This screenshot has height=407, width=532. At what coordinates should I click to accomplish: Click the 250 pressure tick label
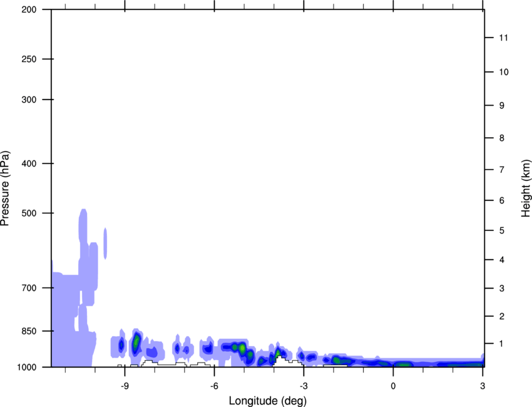pyautogui.click(x=29, y=59)
